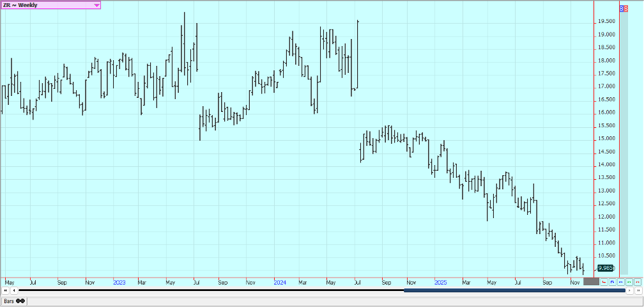This screenshot has width=644, height=307.
Task: Click the red S sell button
Action: point(625,9)
